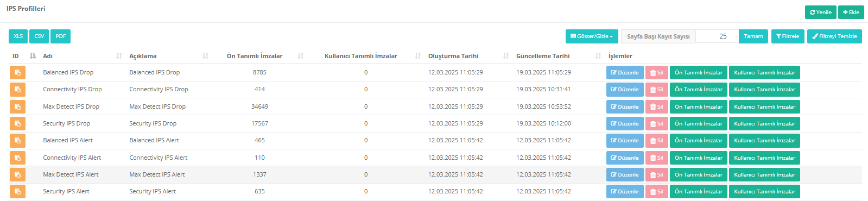
Task: Export table as XLS
Action: point(18,36)
